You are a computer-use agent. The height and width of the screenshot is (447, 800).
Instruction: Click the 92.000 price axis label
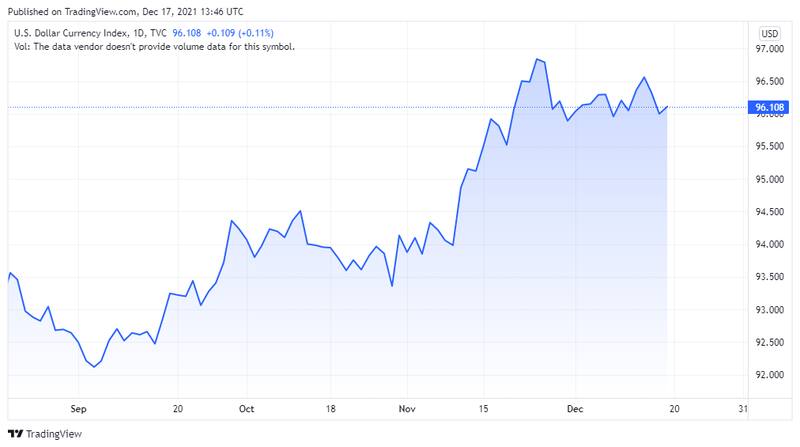point(768,375)
